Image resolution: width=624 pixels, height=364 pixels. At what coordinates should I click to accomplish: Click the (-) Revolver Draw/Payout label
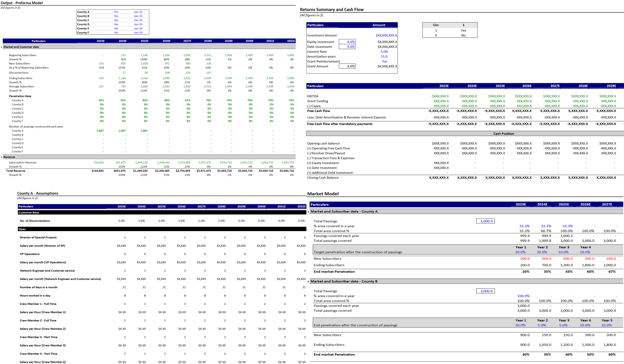pyautogui.click(x=326, y=153)
